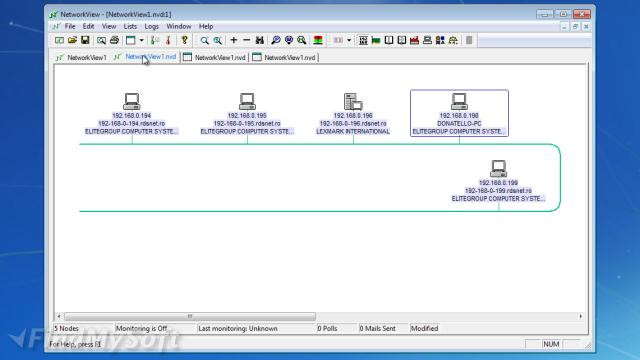Click the first book list icon
Image resolution: width=640 pixels, height=360 pixels.
[x=389, y=40]
